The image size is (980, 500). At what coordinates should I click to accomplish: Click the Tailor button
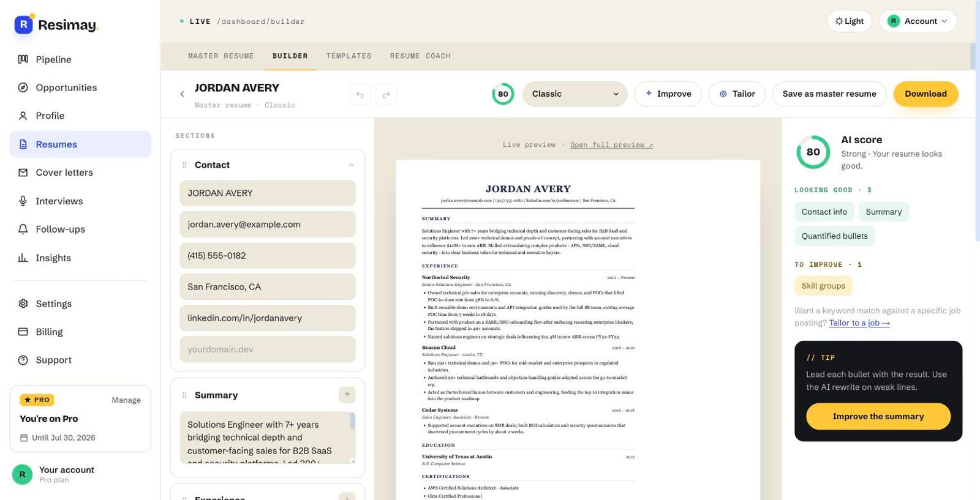coord(737,94)
